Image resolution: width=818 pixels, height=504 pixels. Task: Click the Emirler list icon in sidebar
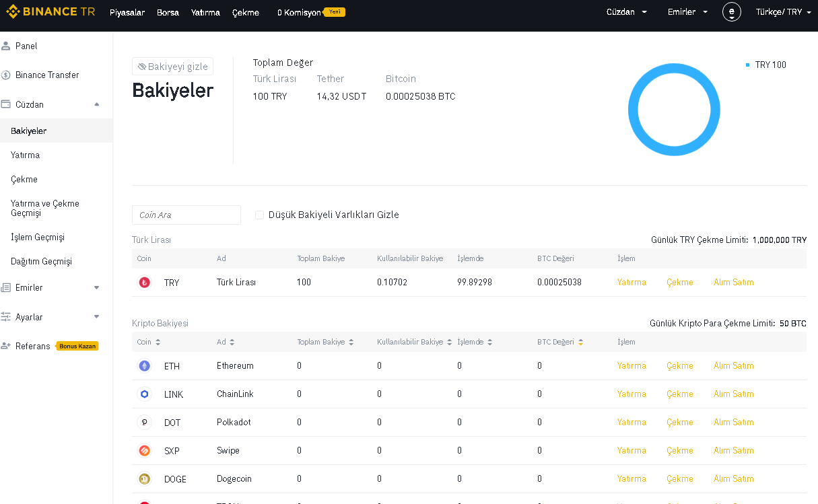pyautogui.click(x=6, y=287)
